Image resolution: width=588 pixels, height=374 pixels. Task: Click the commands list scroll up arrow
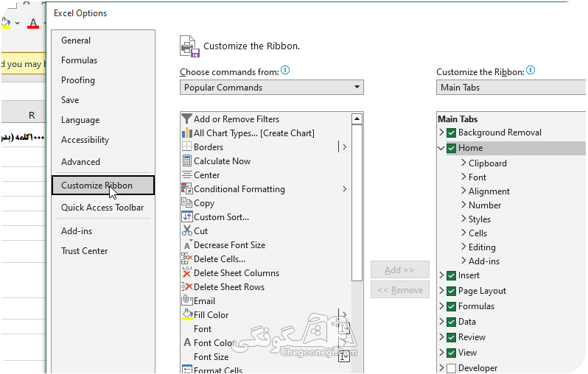[357, 119]
